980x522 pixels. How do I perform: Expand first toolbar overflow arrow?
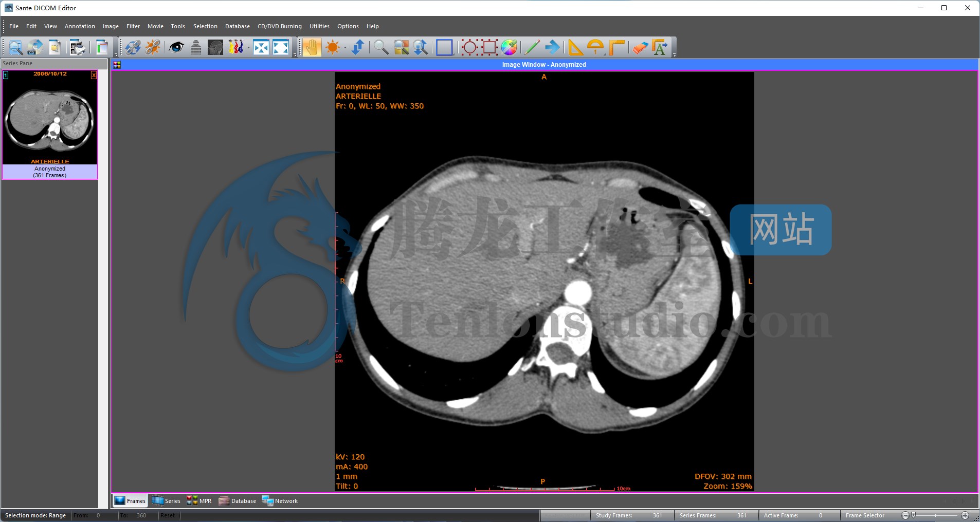(116, 54)
